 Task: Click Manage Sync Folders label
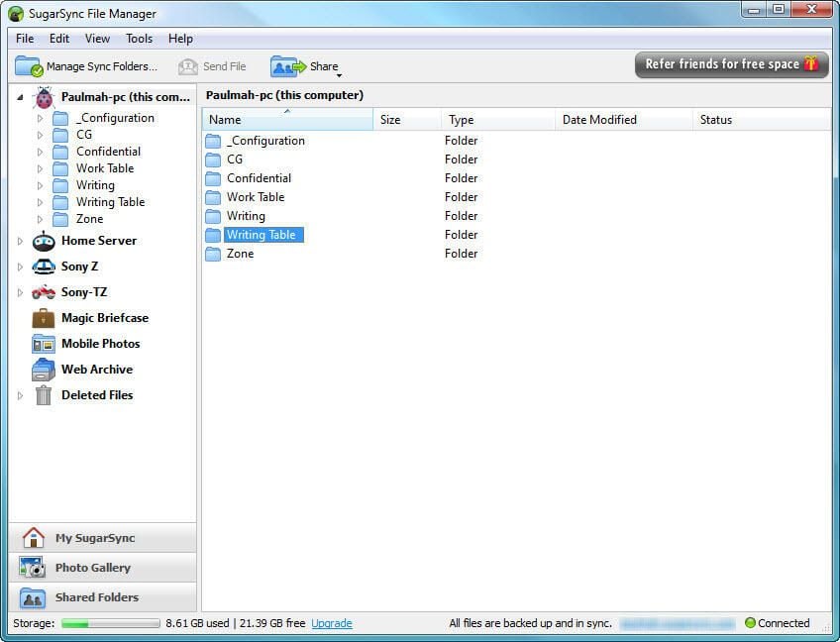[x=102, y=66]
